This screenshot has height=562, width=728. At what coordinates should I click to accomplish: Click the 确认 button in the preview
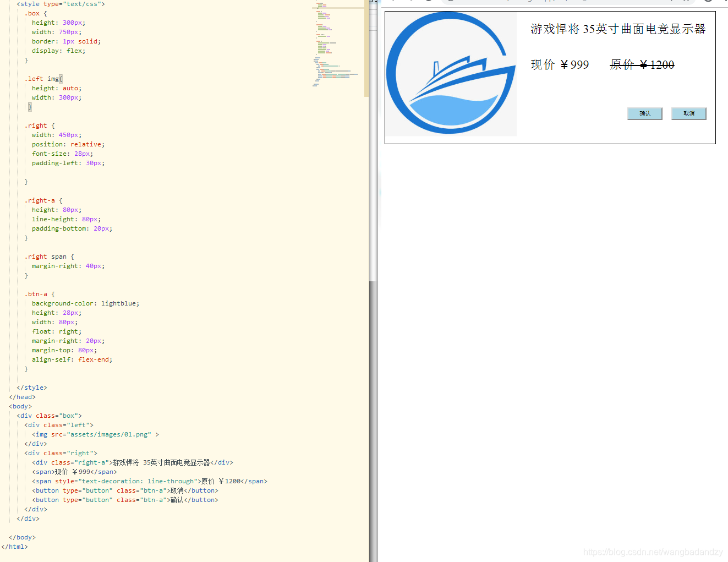pyautogui.click(x=645, y=113)
